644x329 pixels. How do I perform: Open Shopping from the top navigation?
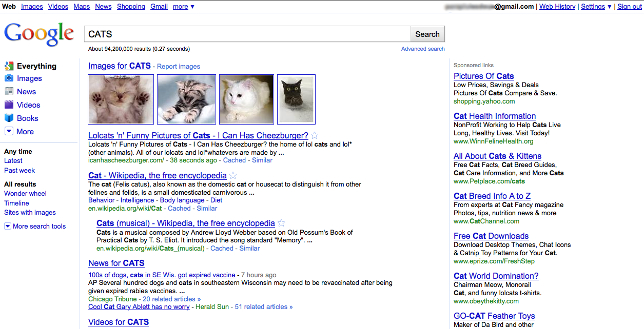pos(131,6)
